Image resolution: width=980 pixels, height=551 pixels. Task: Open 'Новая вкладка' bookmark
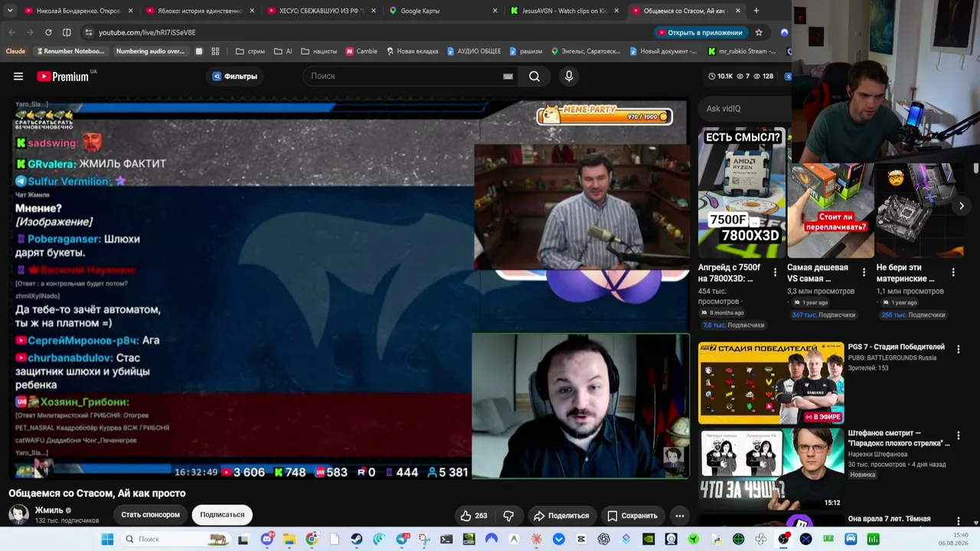[412, 51]
